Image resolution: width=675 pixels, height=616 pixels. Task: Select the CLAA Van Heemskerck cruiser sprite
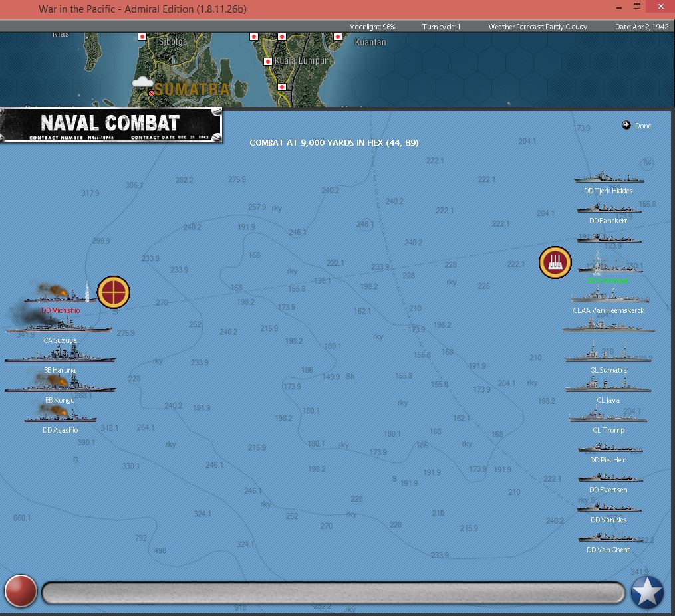(610, 296)
